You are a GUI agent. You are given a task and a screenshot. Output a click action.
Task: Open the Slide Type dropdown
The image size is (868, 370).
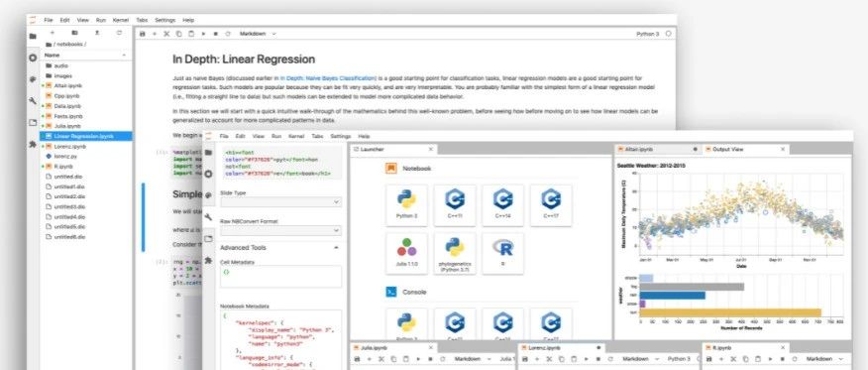pos(280,202)
